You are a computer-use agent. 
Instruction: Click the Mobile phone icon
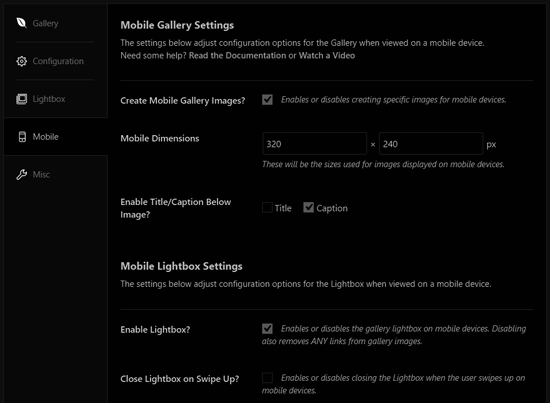coord(22,137)
